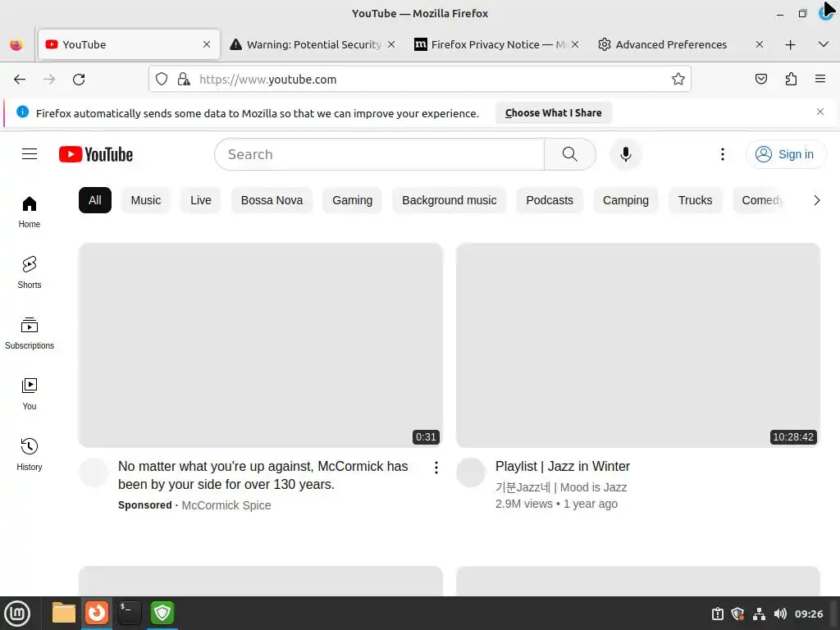Open You section in sidebar

pos(30,394)
